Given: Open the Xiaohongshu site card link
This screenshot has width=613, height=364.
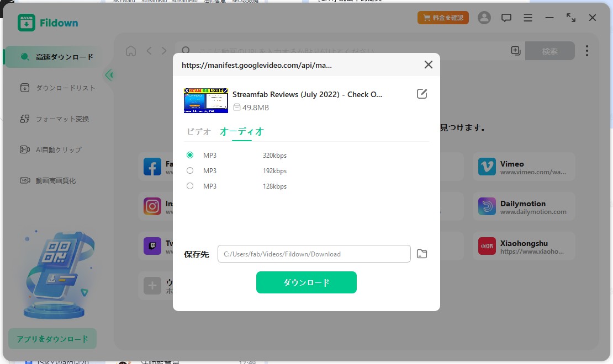Looking at the screenshot, I should coord(524,246).
